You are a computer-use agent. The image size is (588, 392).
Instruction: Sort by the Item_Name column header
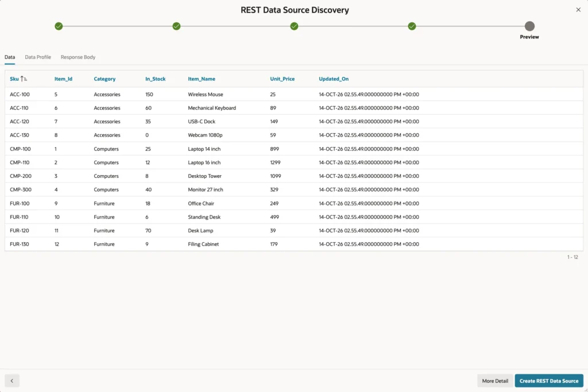202,79
